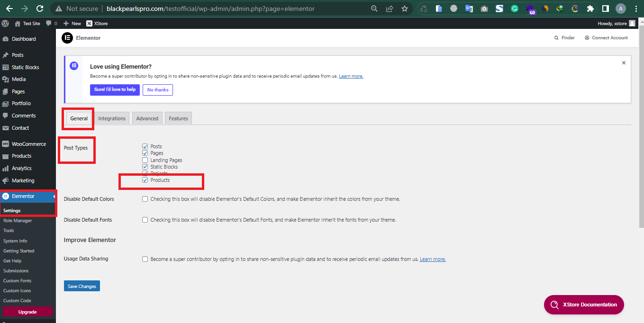Switch to the Advanced tab

coord(147,118)
